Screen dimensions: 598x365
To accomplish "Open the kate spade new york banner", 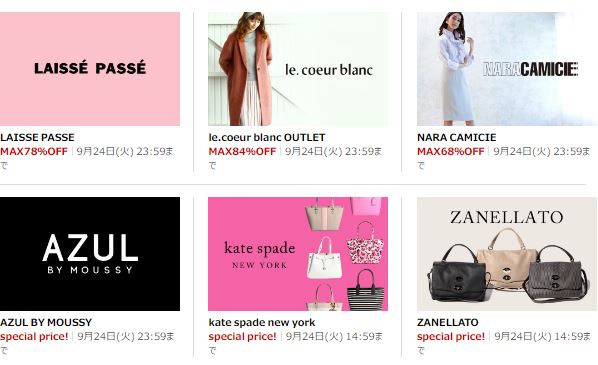I will pos(298,254).
